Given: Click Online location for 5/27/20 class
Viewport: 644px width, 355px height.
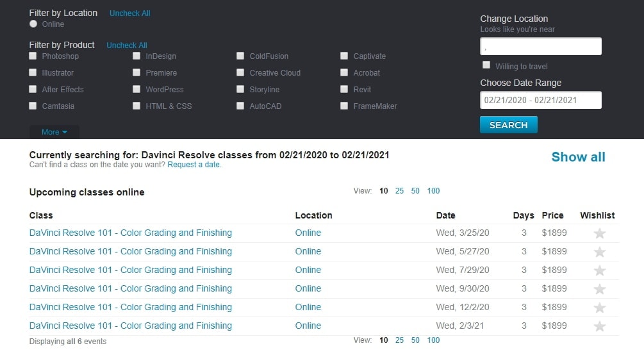Looking at the screenshot, I should (308, 251).
